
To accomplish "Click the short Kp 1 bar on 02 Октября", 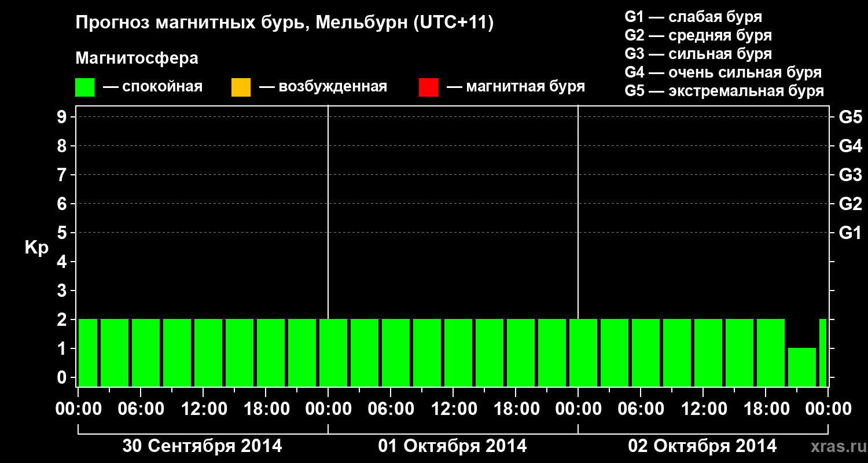I will 802,367.
